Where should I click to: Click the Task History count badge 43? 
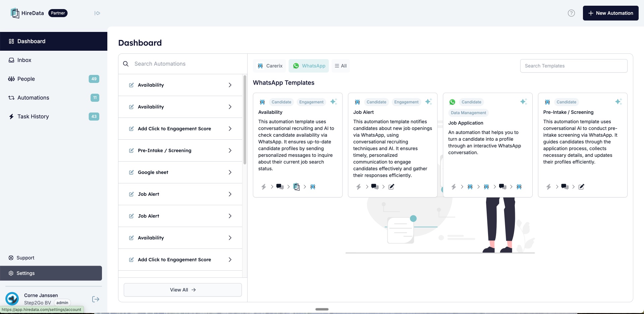click(94, 117)
